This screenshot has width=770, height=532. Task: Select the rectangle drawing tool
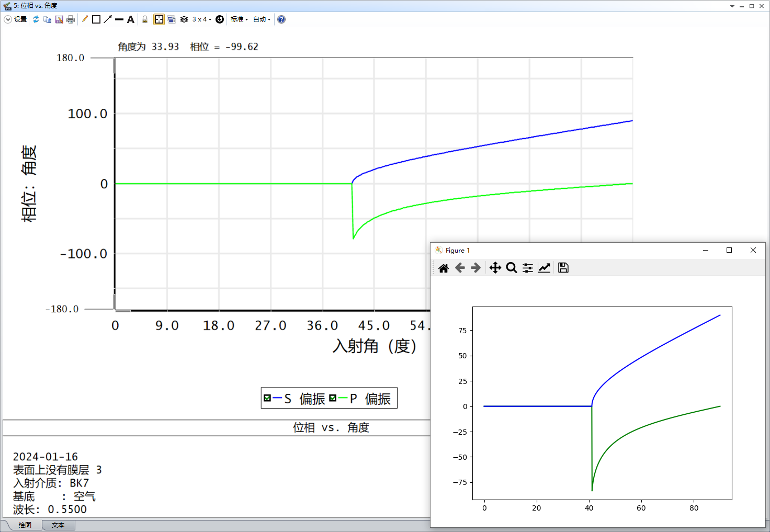[x=96, y=19]
